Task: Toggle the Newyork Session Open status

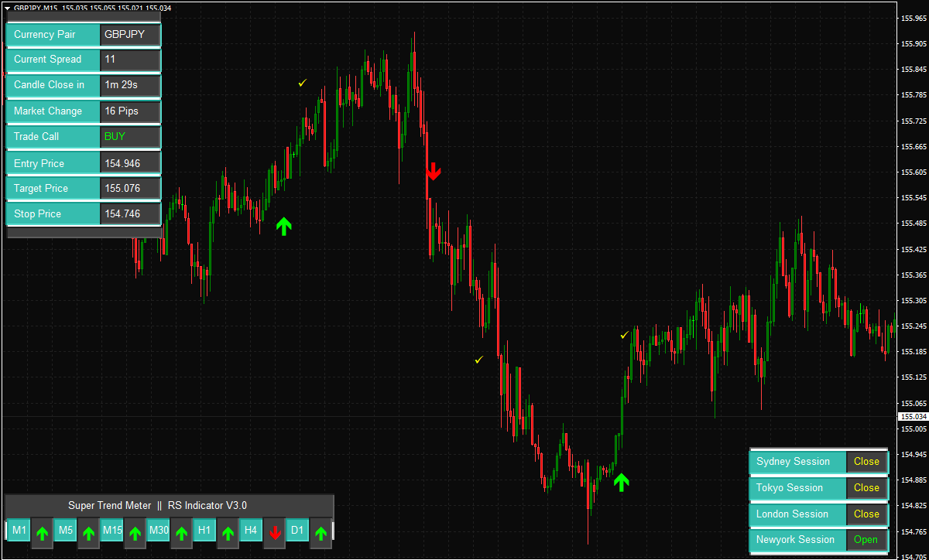Action: [866, 540]
